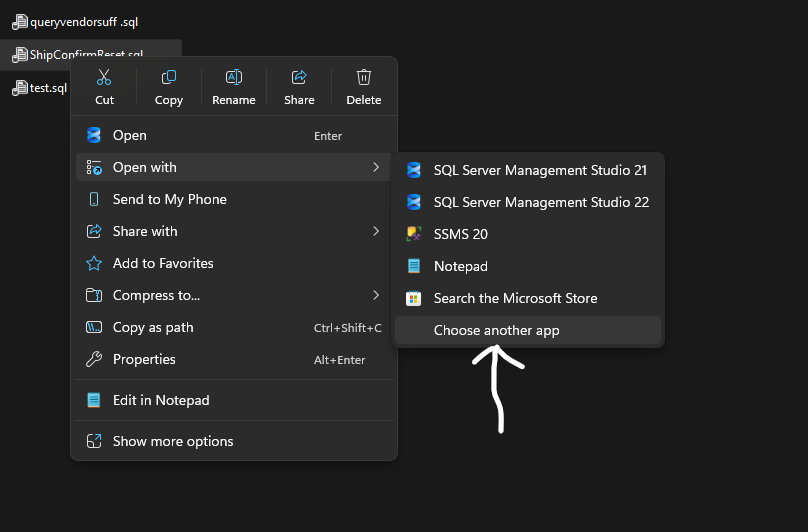Expand the Compress to submenu arrow

[x=376, y=295]
